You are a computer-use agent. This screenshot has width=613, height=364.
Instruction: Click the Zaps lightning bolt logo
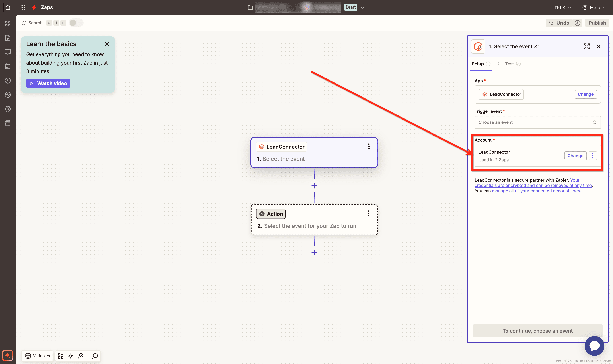click(34, 7)
